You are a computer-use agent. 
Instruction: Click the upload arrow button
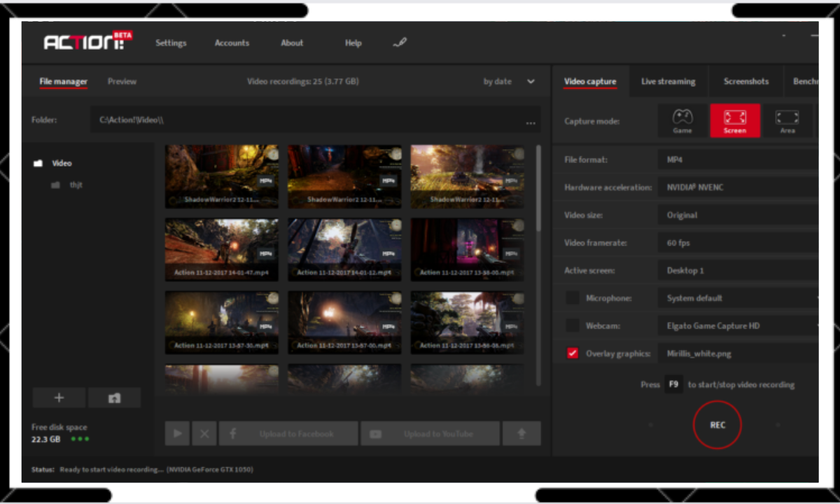(521, 434)
